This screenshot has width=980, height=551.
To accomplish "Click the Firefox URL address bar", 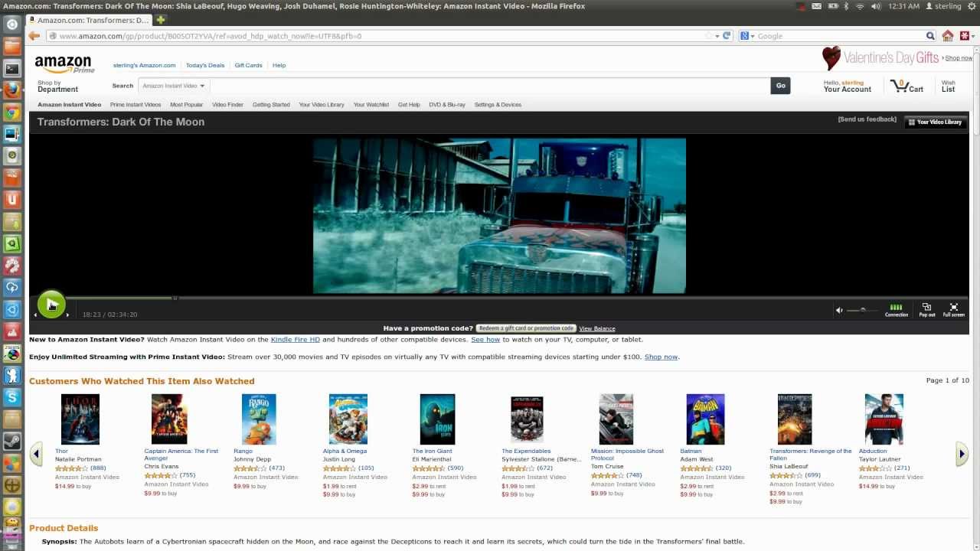I will pyautogui.click(x=375, y=36).
